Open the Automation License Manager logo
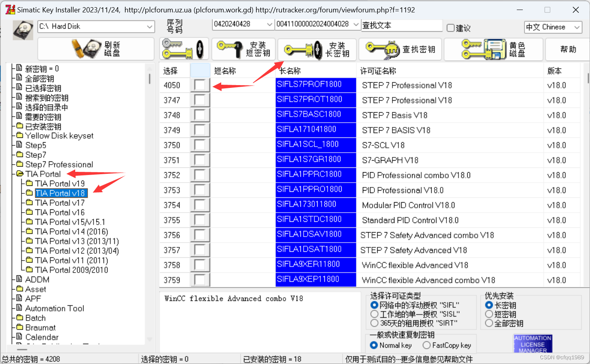The width and height of the screenshot is (590, 364). click(533, 344)
